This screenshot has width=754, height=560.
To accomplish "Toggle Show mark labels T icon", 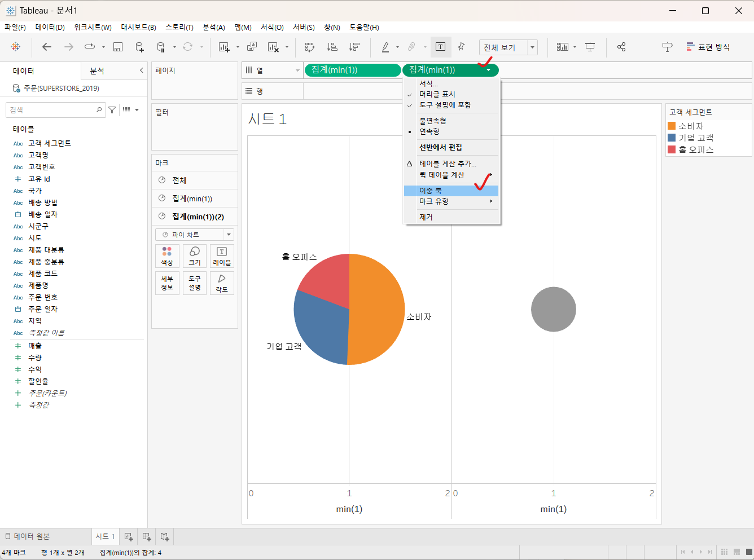I will point(441,47).
